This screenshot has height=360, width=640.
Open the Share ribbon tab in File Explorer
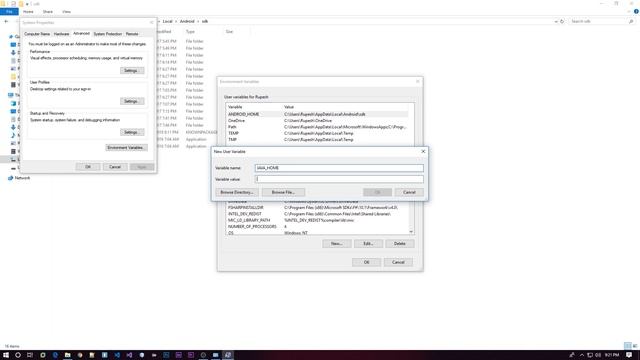[48, 12]
